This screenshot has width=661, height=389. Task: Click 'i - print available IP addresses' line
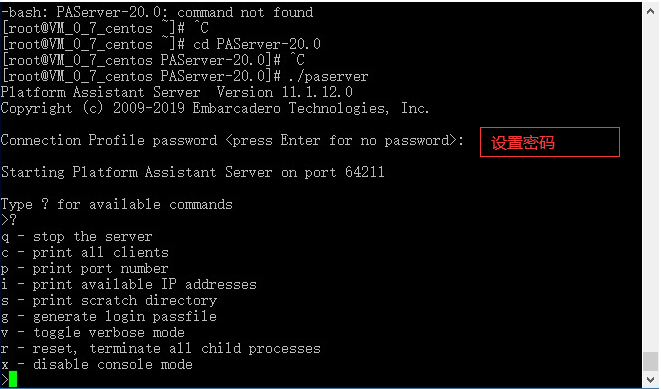129,284
